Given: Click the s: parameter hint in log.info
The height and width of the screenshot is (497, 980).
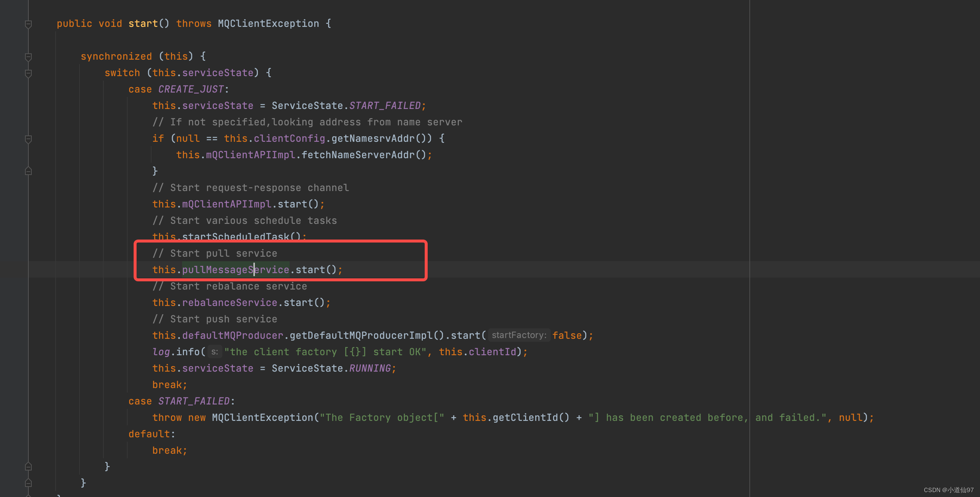Looking at the screenshot, I should tap(215, 352).
